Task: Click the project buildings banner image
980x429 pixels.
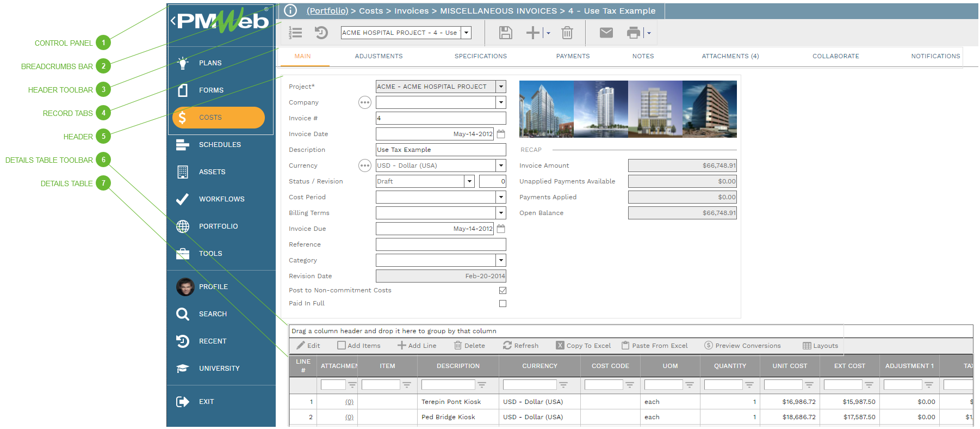Action: [628, 109]
